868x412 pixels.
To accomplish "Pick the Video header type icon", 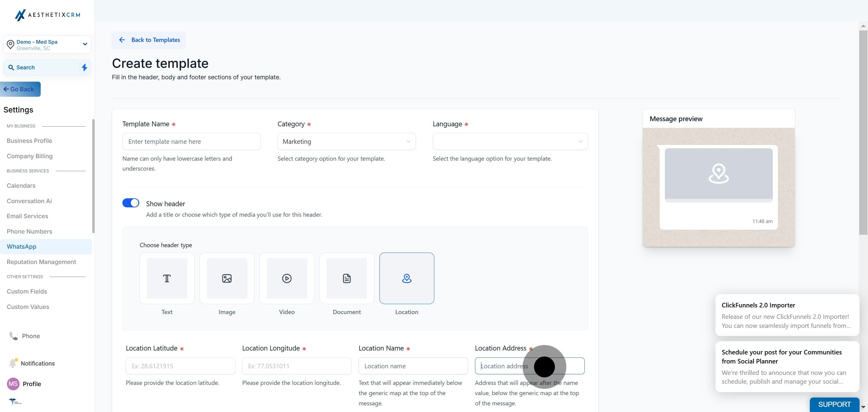I will point(287,278).
